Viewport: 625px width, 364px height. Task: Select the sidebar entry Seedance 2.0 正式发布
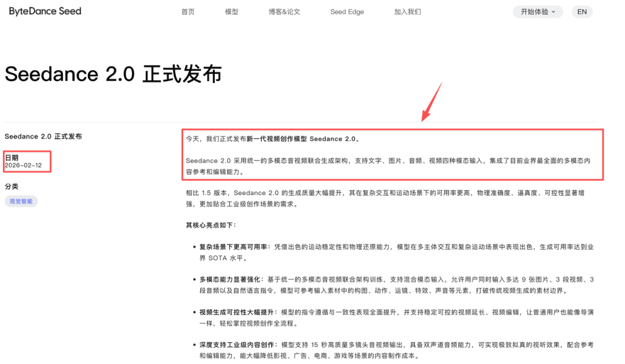[x=43, y=137]
